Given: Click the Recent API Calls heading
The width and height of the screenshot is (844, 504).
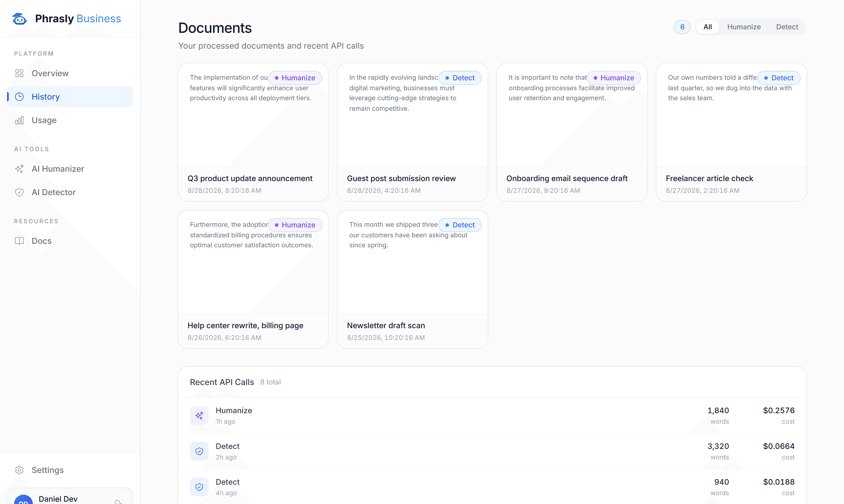Looking at the screenshot, I should point(222,382).
